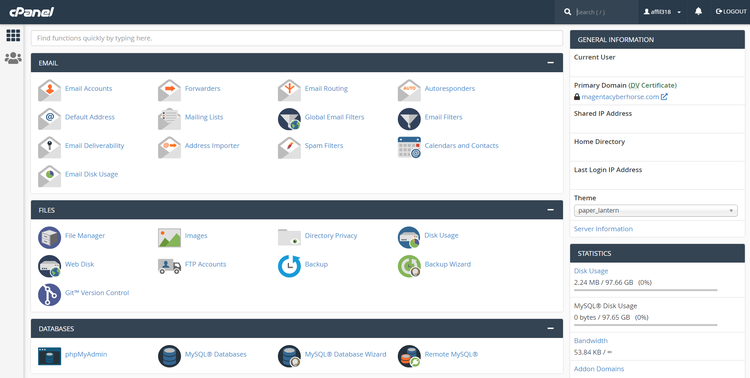
Task: Click the phpMyAdmin text link
Action: [86, 355]
